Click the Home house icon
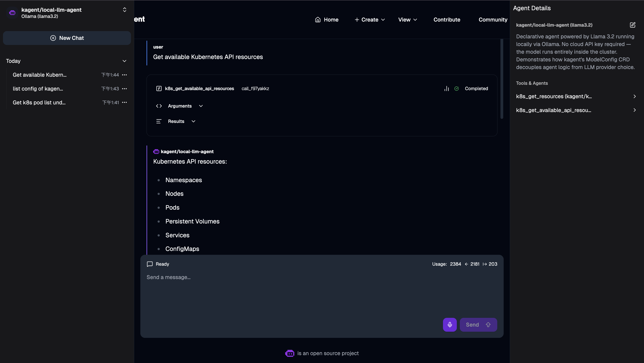Viewport: 644px width, 363px height. pos(318,20)
